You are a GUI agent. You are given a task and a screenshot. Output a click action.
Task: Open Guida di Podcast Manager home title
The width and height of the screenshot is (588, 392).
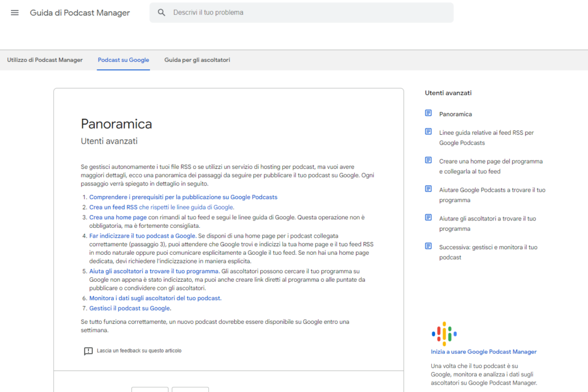coord(80,13)
